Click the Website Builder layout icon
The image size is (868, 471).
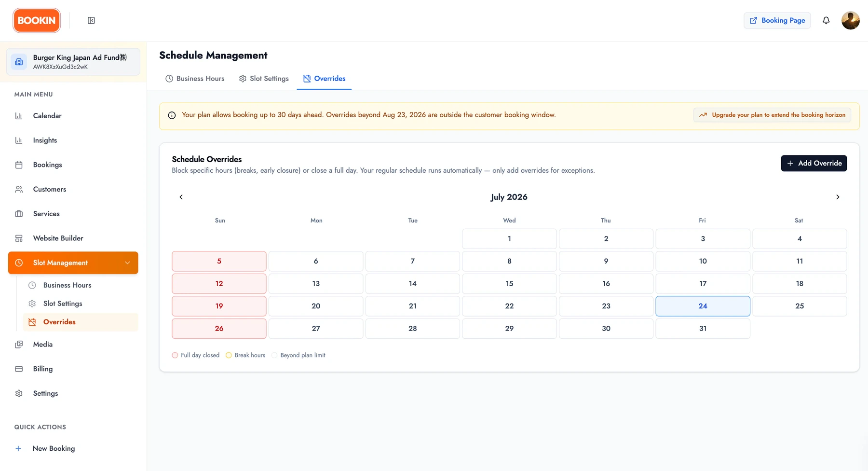point(19,238)
